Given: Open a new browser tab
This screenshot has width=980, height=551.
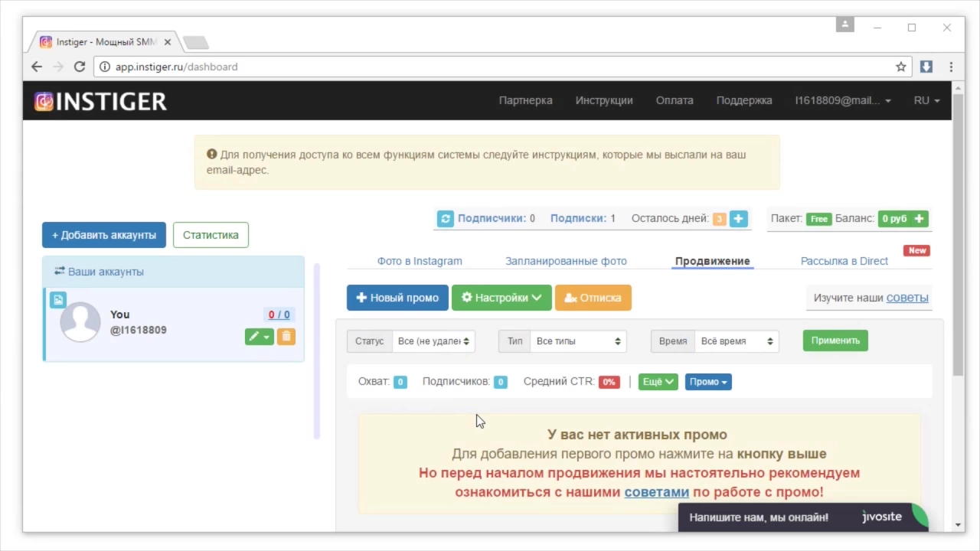Looking at the screenshot, I should [x=195, y=42].
